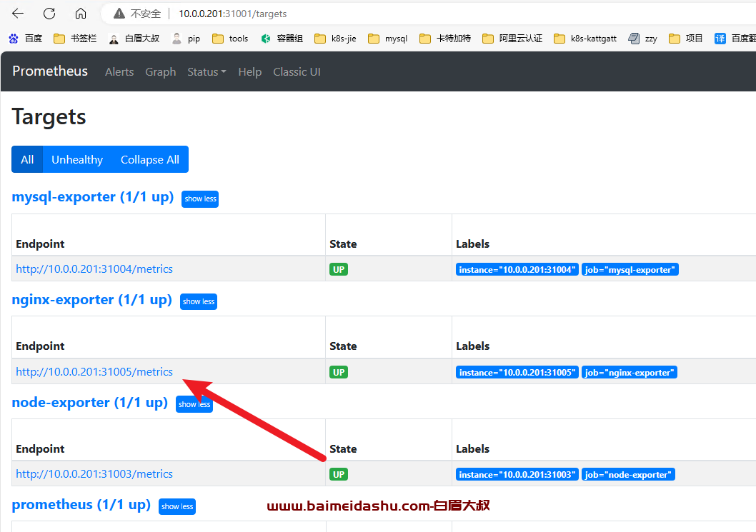This screenshot has width=756, height=532.
Task: Click the node-exporter UP state badge
Action: point(339,474)
